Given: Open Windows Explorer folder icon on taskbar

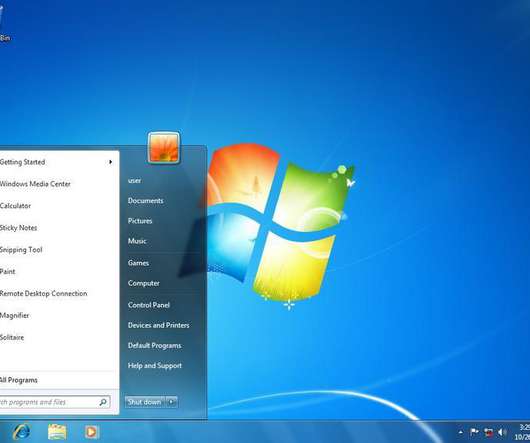Looking at the screenshot, I should pyautogui.click(x=57, y=432).
